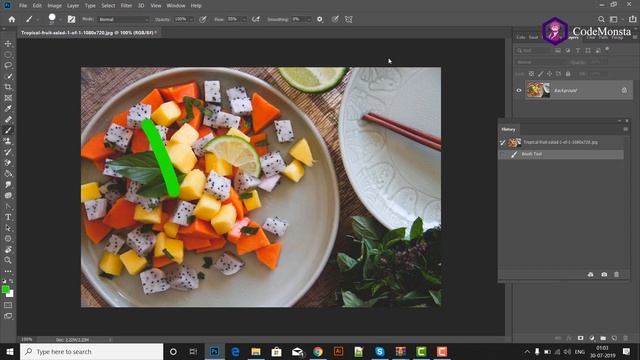Image resolution: width=640 pixels, height=360 pixels.
Task: Open the History panel menu
Action: 625,129
